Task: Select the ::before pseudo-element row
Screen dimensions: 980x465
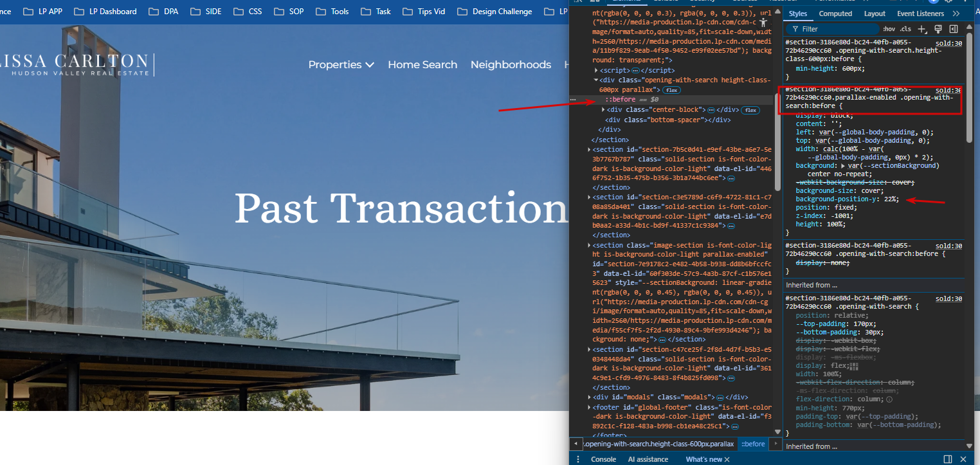Action: 671,100
